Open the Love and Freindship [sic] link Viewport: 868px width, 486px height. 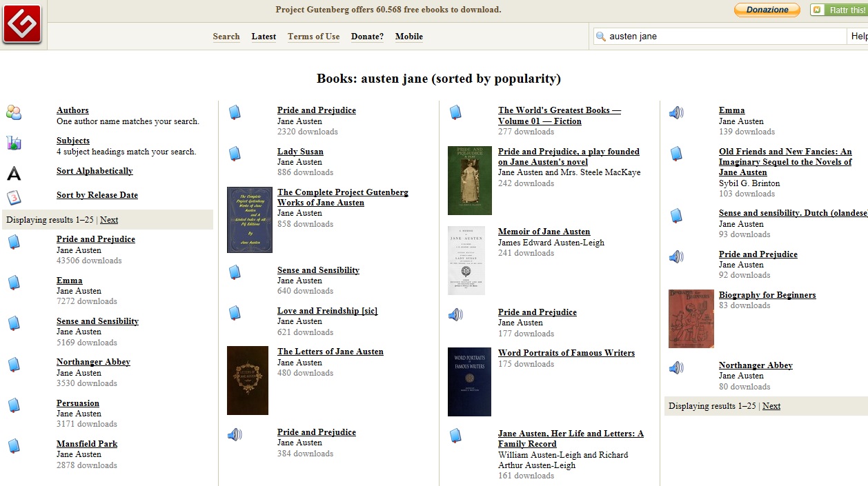pos(328,311)
